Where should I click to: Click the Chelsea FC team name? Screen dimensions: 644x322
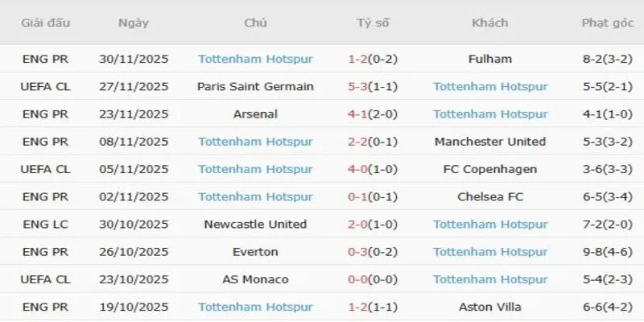pos(489,196)
